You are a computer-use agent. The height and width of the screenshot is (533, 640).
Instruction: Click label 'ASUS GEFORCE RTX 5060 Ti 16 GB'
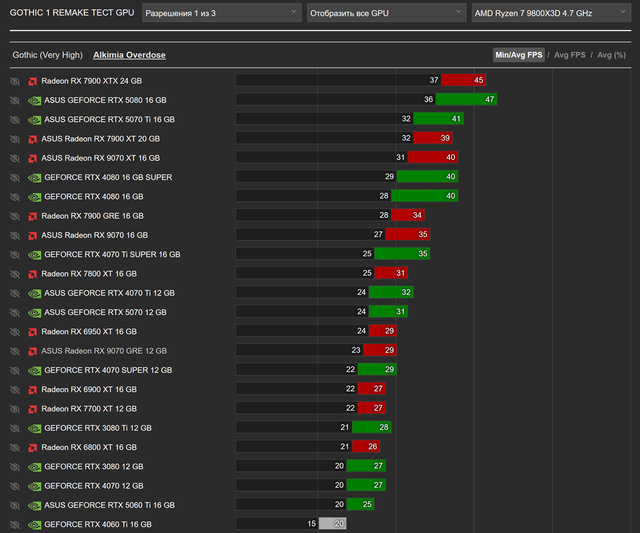[109, 506]
